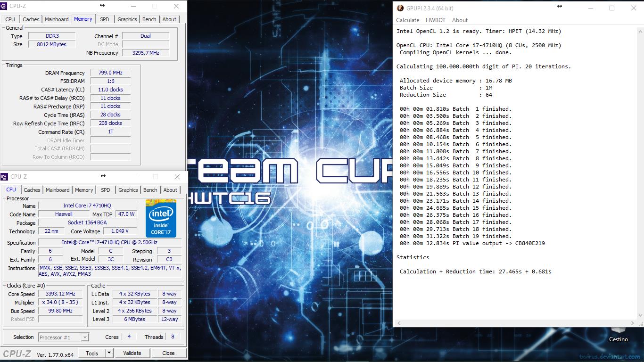Click the Max TDP value 47.0 W
Screen dimensions: 644x362
[x=126, y=214]
